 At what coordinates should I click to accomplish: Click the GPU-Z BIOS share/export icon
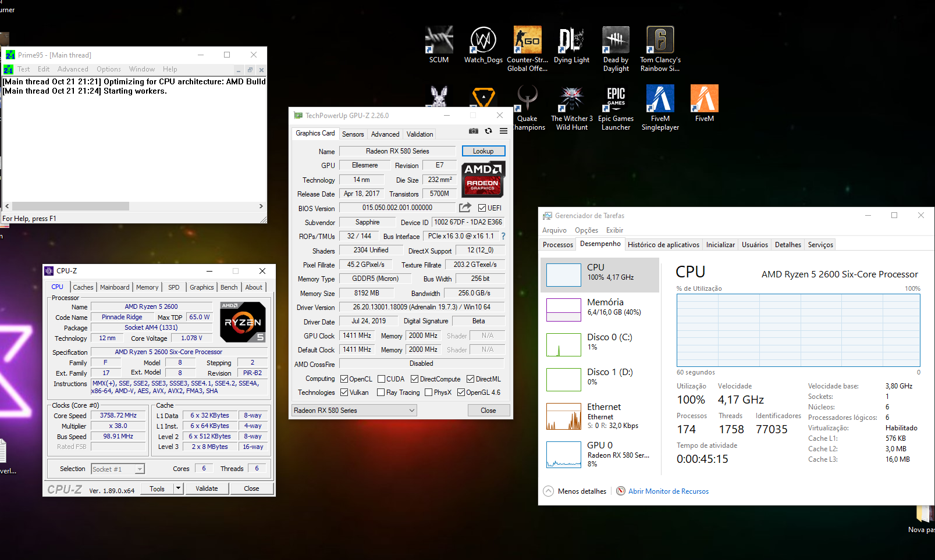tap(465, 208)
